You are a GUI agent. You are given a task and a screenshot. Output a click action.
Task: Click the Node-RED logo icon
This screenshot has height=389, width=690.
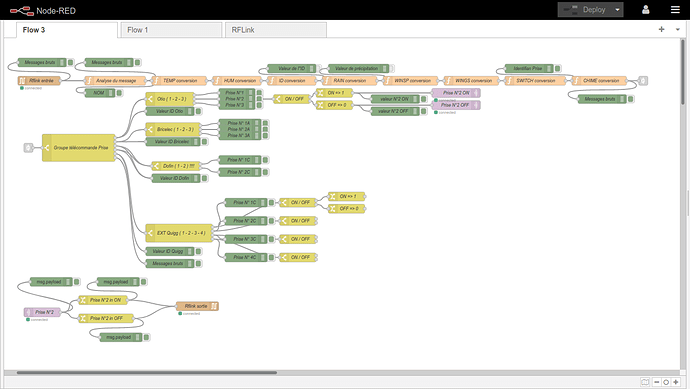(x=22, y=10)
